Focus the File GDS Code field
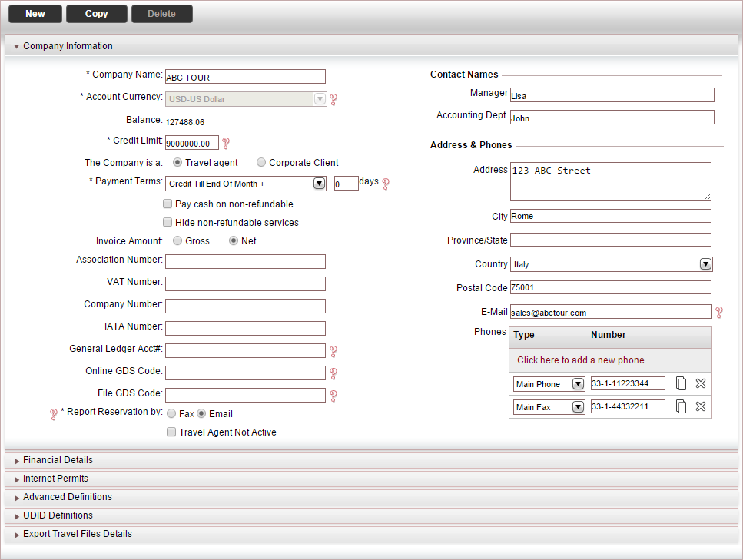The image size is (743, 560). [x=245, y=395]
